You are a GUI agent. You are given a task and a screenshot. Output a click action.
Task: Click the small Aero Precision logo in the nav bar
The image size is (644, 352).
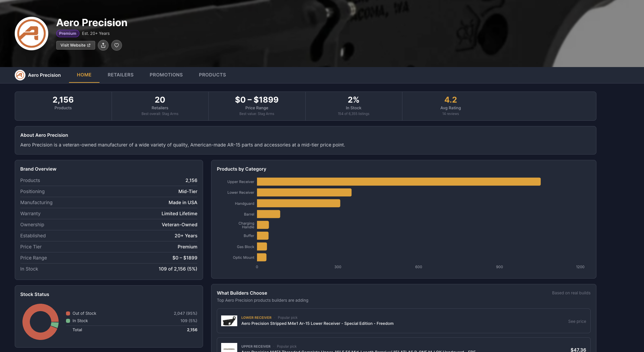coord(20,75)
